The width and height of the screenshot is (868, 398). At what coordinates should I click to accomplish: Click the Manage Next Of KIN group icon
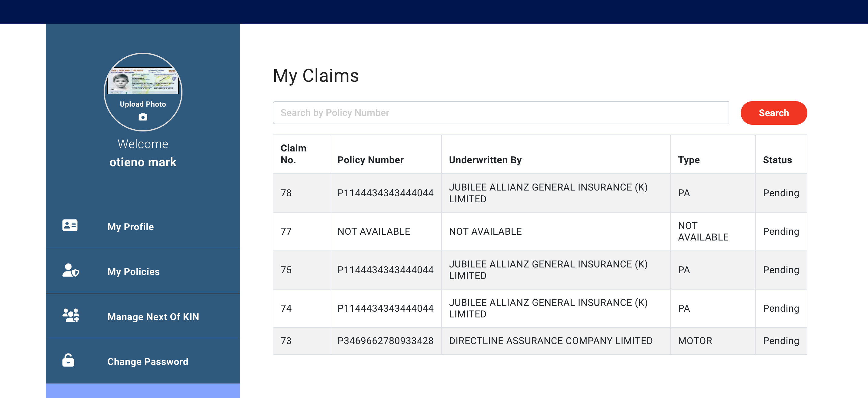pos(71,316)
